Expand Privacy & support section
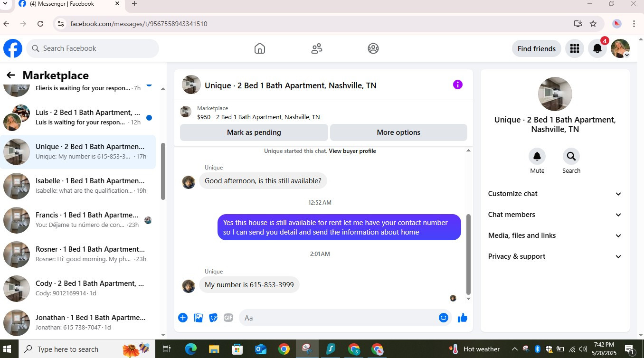644x358 pixels. point(555,256)
